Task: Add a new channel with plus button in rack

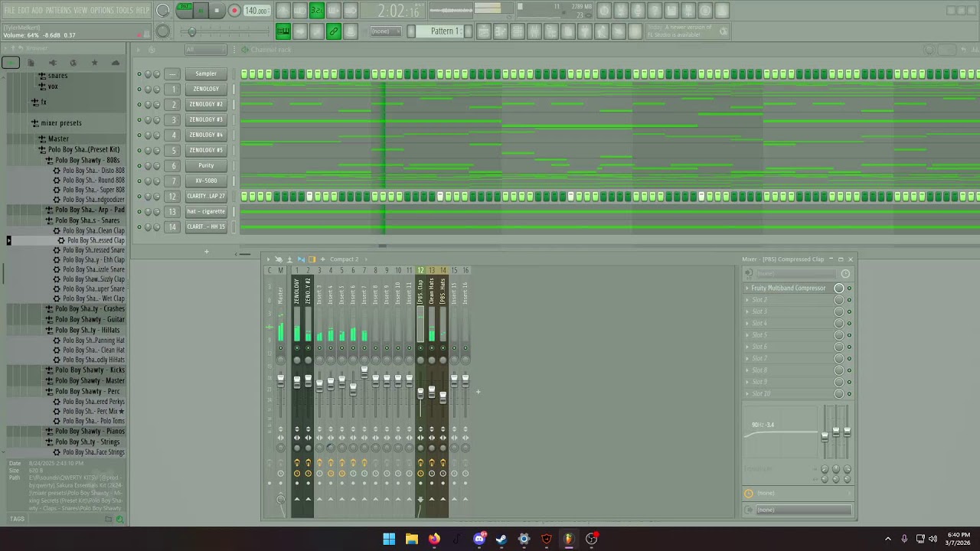Action: click(206, 251)
